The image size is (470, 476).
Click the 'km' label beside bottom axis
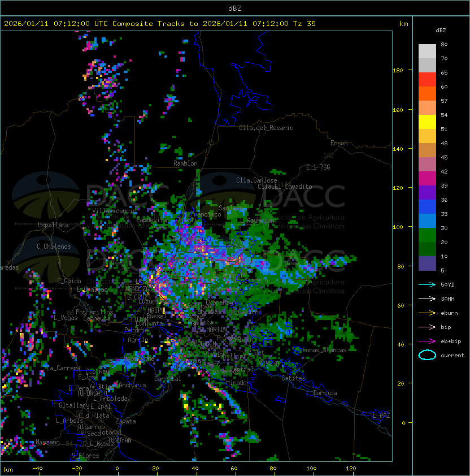tap(8, 470)
